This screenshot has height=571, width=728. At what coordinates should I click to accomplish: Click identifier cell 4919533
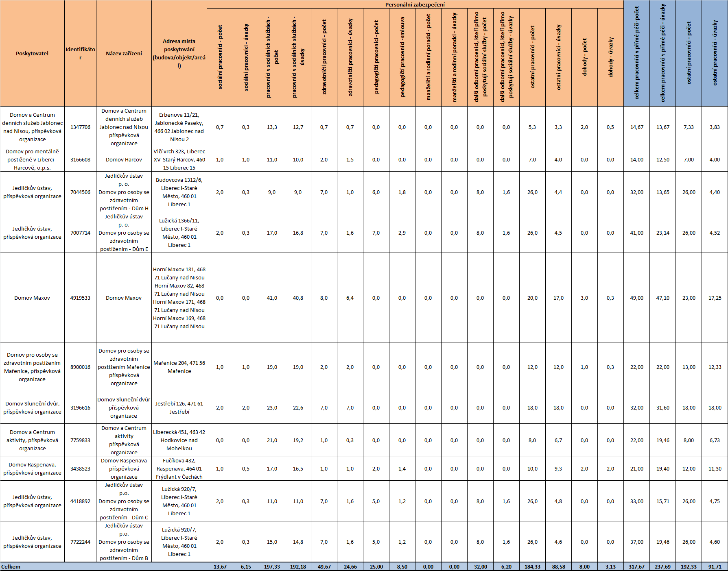point(80,298)
